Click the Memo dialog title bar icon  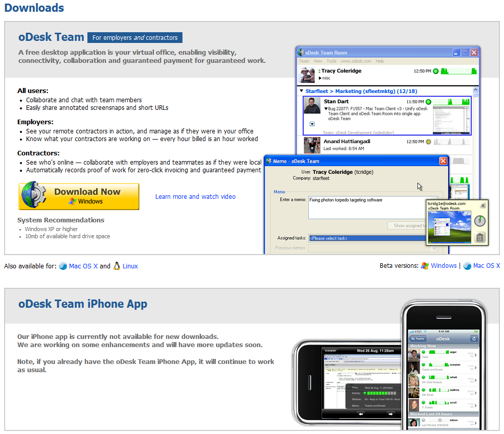pos(269,161)
